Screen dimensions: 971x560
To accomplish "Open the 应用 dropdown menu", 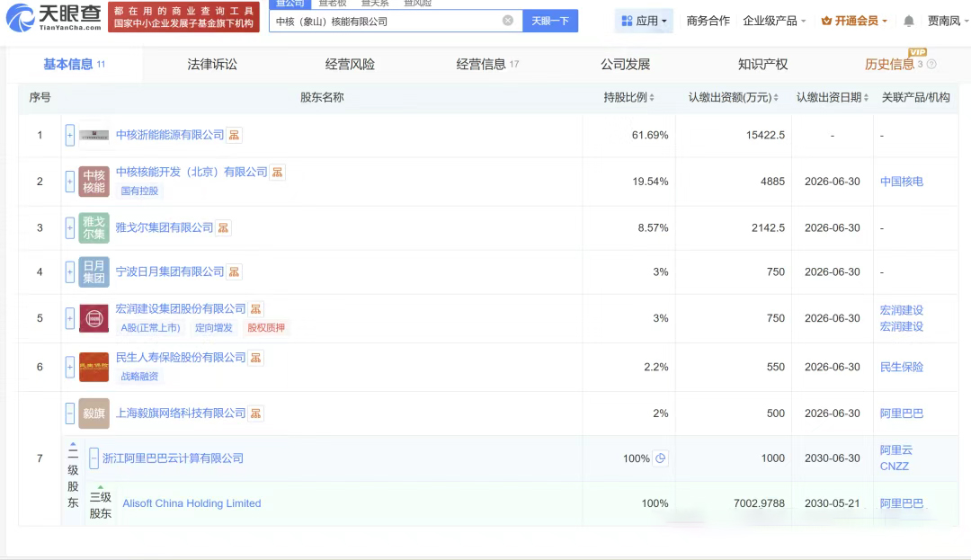I will pyautogui.click(x=645, y=21).
